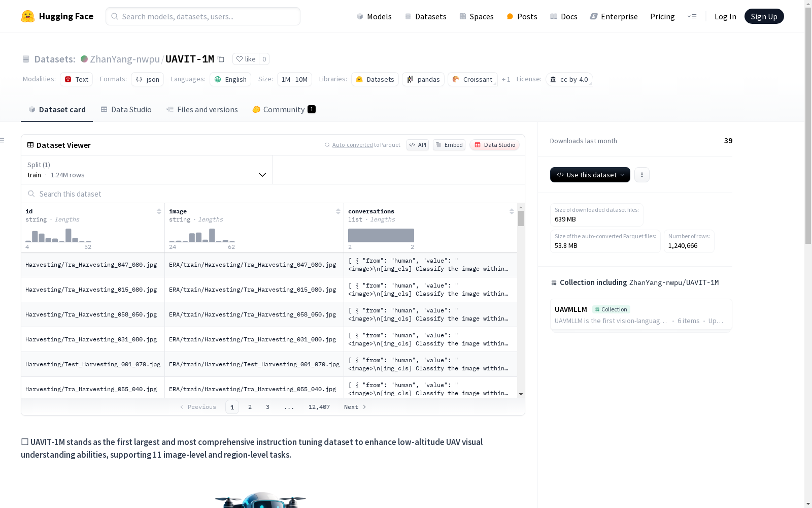Switch to the Dataset card tab

coord(57,109)
